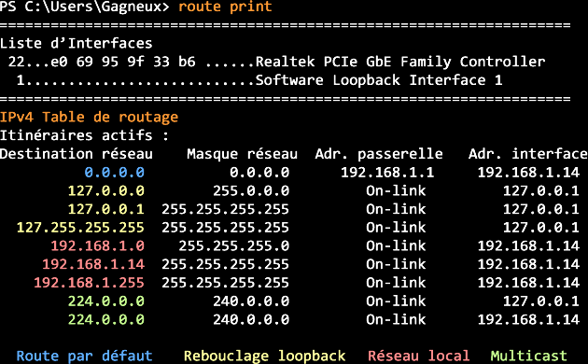The width and height of the screenshot is (588, 364).
Task: Click the yellow 127.255.255.255 destination
Action: [80, 228]
